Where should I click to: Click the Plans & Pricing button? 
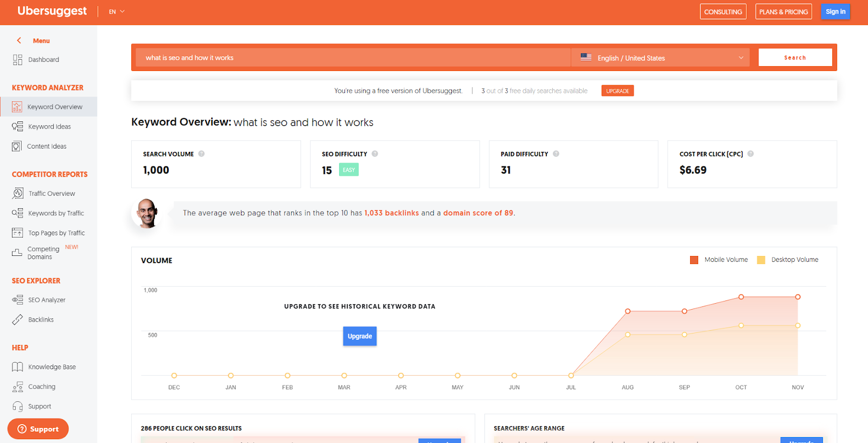(783, 11)
